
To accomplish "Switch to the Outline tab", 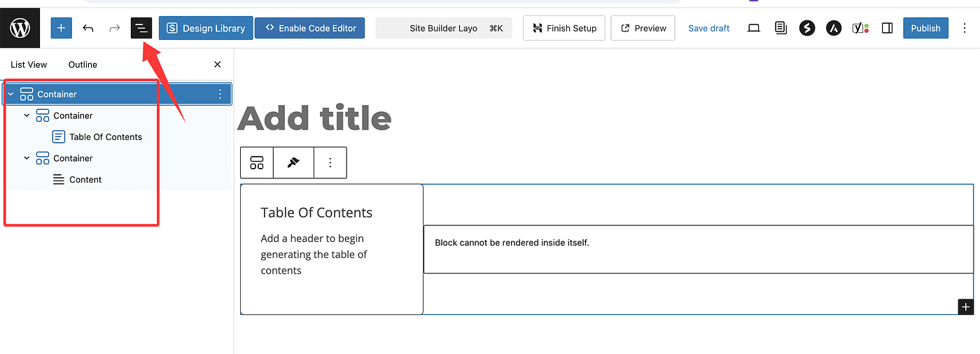I will (x=83, y=64).
